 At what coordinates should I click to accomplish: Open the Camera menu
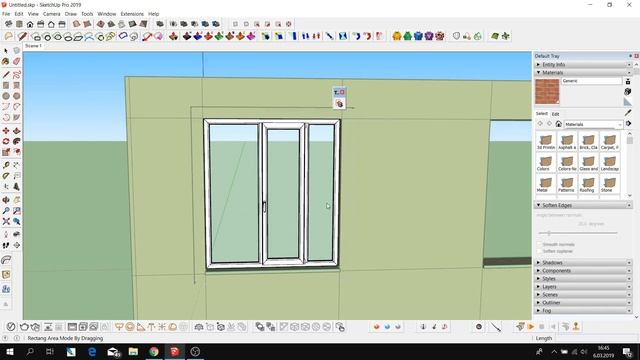51,14
